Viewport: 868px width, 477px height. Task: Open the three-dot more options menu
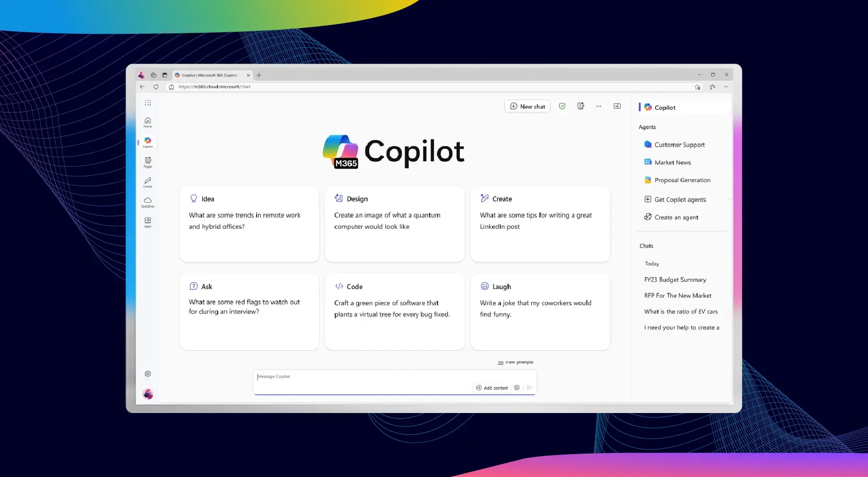(599, 106)
